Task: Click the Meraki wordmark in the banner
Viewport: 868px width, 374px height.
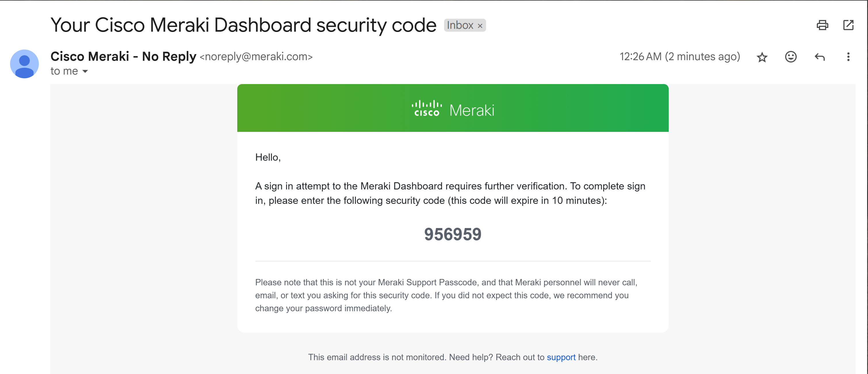Action: pyautogui.click(x=472, y=110)
